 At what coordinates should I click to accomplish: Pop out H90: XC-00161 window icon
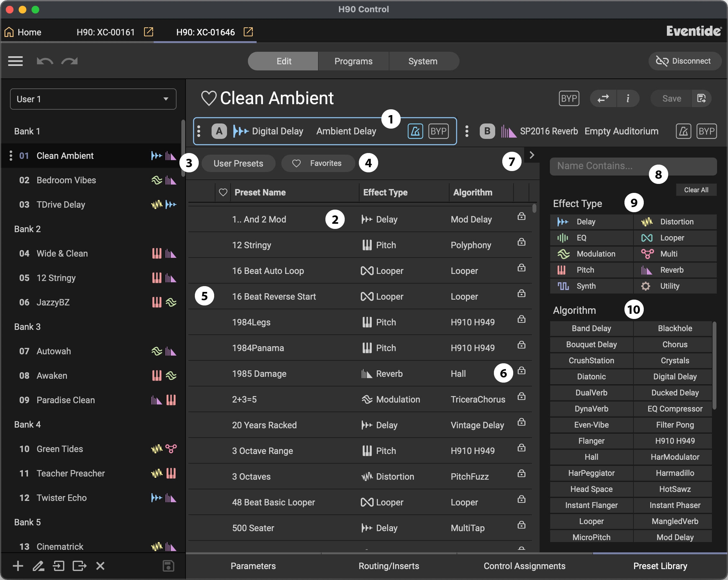pyautogui.click(x=149, y=32)
